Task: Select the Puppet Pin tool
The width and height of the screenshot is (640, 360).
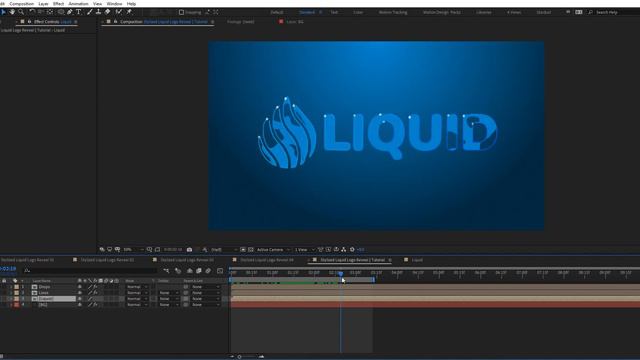Action: (129, 12)
